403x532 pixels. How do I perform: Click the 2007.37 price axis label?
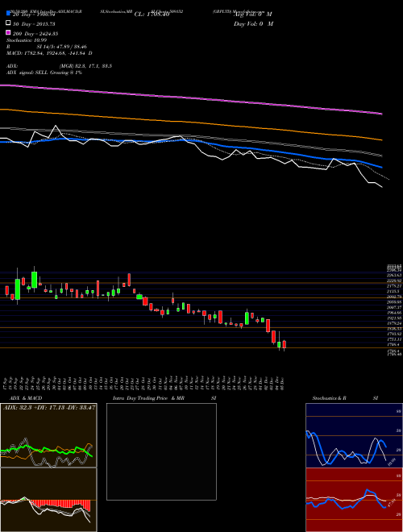[x=394, y=307]
